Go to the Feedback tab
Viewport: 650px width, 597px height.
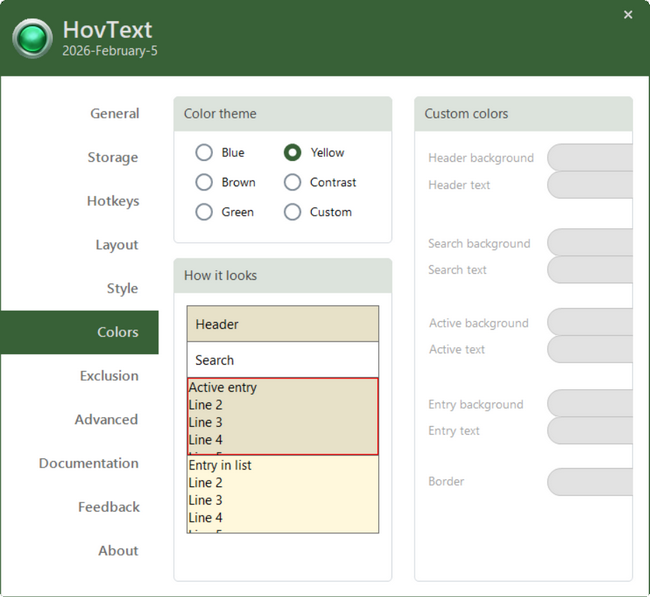pos(108,507)
